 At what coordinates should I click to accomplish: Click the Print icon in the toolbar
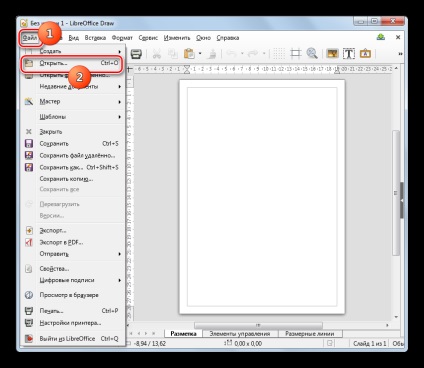(136, 54)
